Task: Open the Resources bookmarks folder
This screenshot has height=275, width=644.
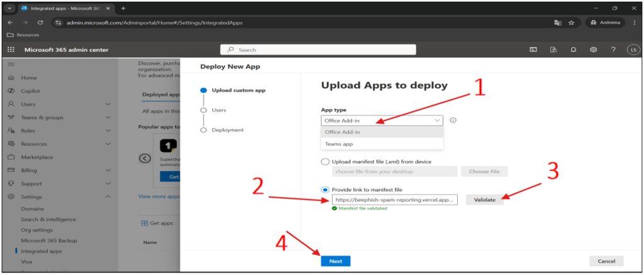Action: click(x=23, y=35)
